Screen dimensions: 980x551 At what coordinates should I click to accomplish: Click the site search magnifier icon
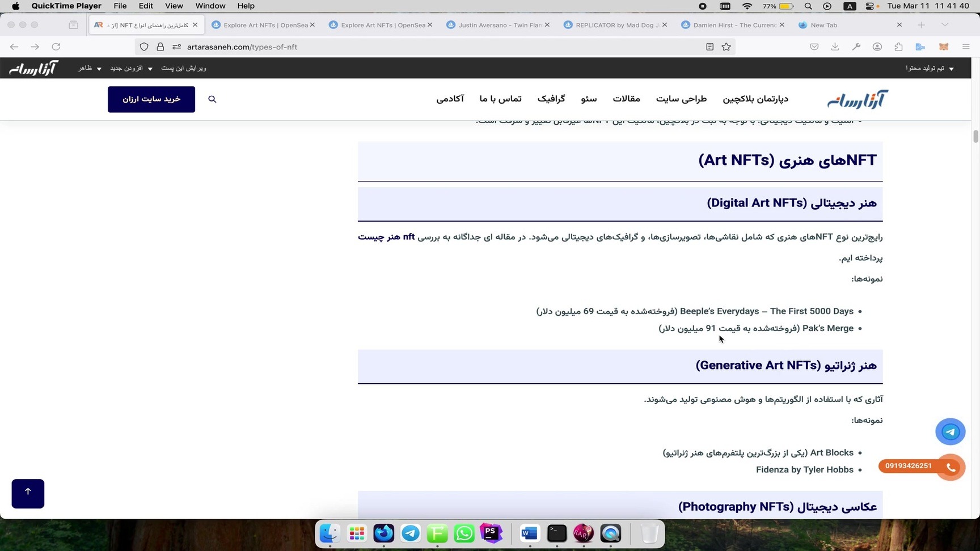[212, 99]
